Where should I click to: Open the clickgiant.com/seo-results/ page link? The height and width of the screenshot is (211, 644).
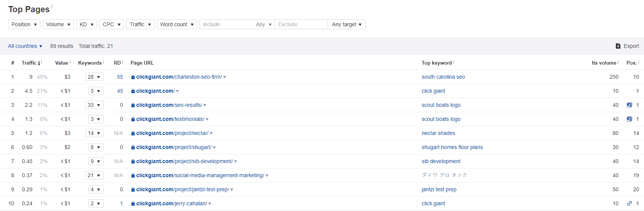tap(169, 105)
